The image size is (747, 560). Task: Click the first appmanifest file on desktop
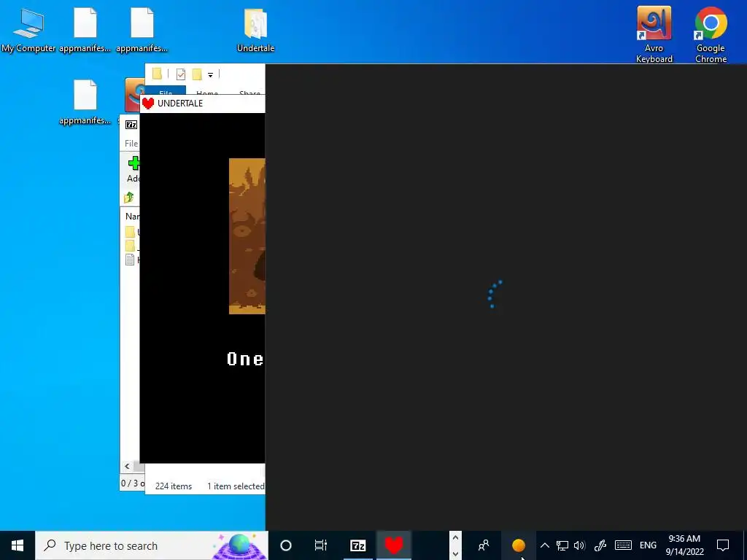click(85, 29)
